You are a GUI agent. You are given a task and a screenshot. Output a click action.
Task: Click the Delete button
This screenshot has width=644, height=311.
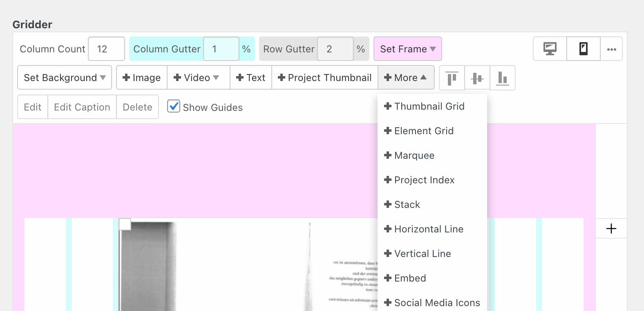137,107
